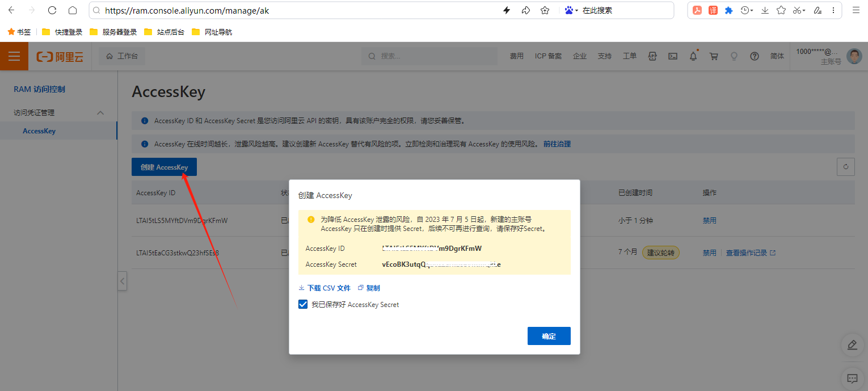The height and width of the screenshot is (391, 868).
Task: Copy the AccessKey via 复制 link
Action: [x=369, y=288]
